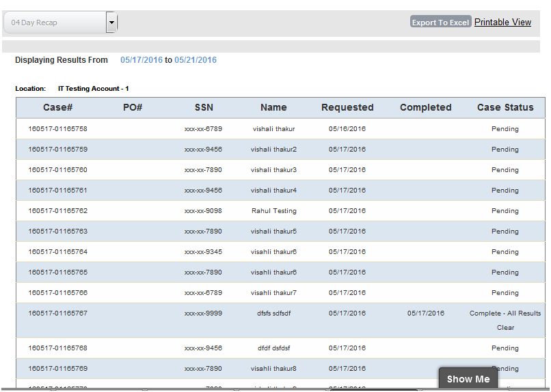Click SSN xxx-xx-9098 in Rahul Testing row

tap(203, 210)
